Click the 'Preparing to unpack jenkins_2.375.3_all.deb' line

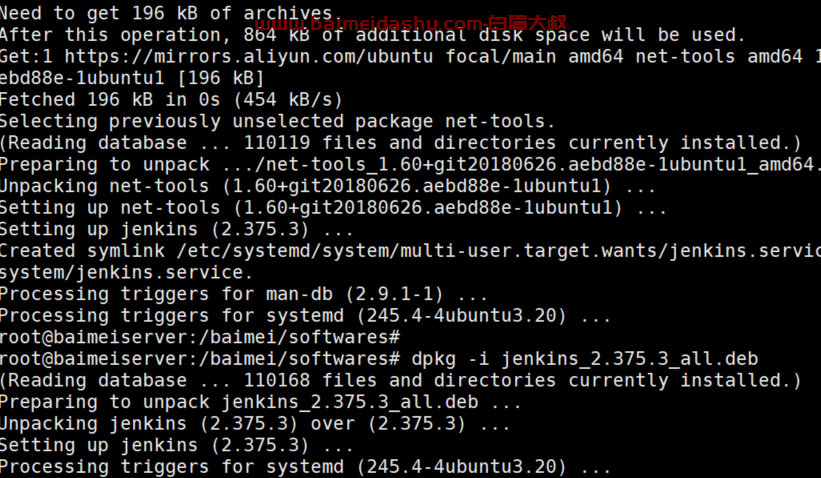[x=260, y=402]
